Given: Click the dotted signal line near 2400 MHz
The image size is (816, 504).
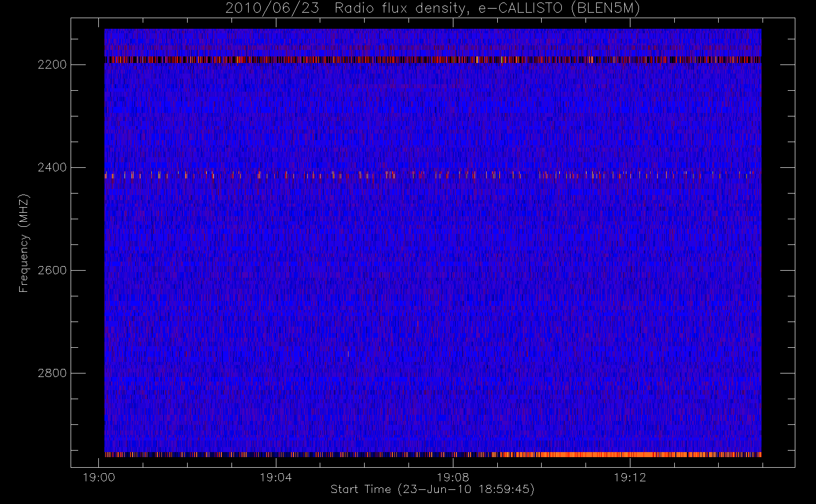Looking at the screenshot, I should point(433,175).
